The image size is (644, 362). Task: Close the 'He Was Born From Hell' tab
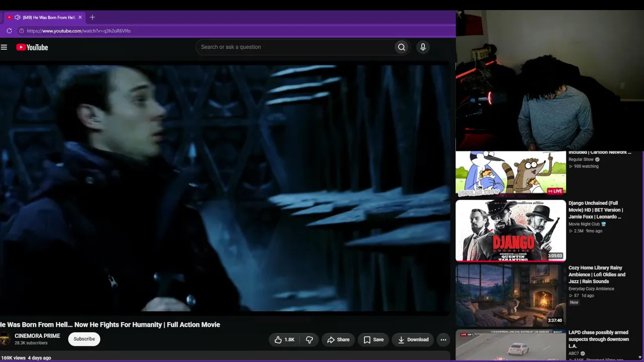pyautogui.click(x=80, y=17)
